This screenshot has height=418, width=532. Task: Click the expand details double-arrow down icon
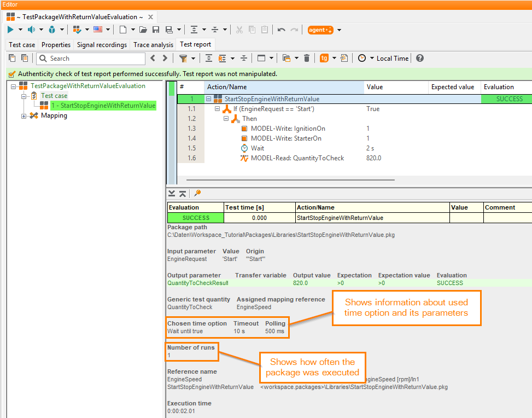(172, 194)
